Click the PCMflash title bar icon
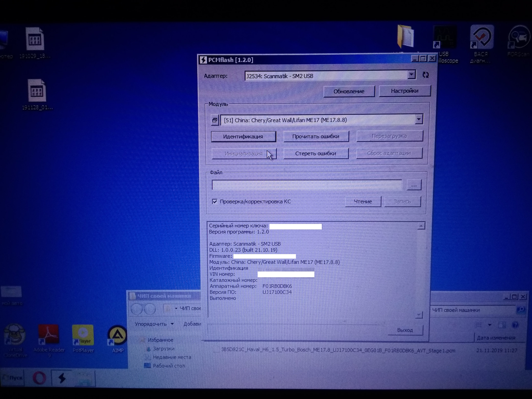 [x=203, y=60]
